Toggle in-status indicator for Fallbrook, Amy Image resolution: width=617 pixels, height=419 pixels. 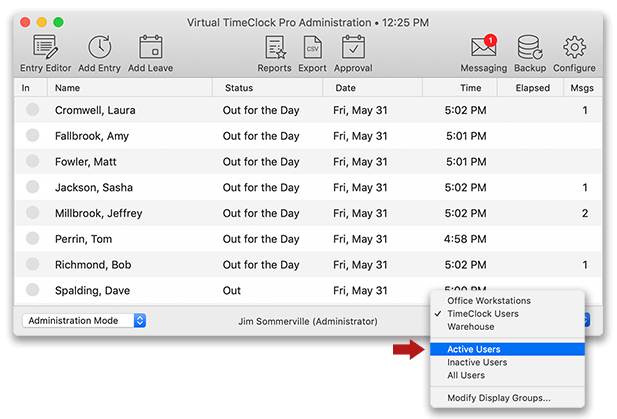click(x=32, y=135)
